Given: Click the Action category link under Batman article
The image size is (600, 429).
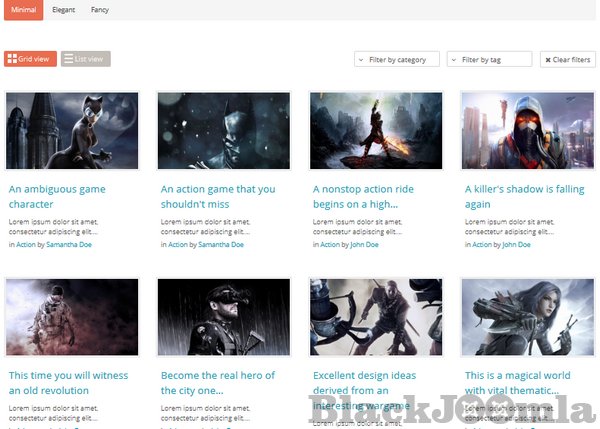Looking at the screenshot, I should pyautogui.click(x=177, y=244).
